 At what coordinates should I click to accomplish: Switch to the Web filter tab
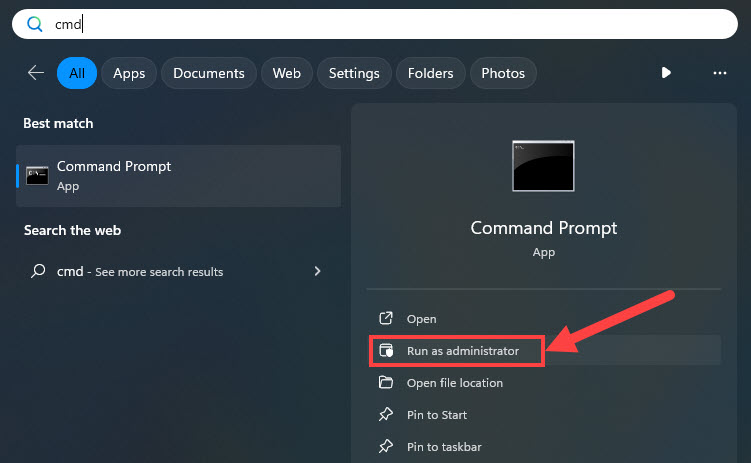[x=286, y=73]
